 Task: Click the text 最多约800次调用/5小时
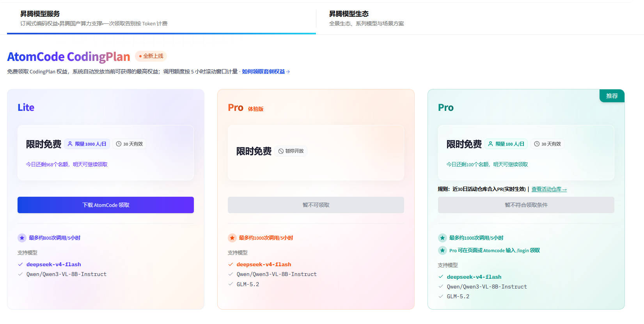click(55, 238)
